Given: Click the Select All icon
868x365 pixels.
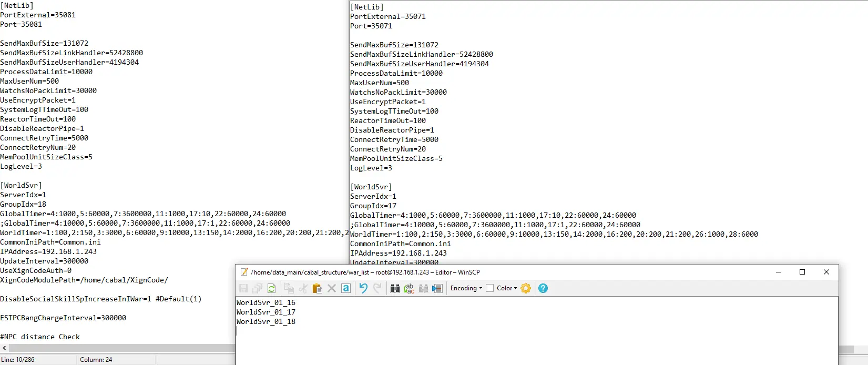Looking at the screenshot, I should (346, 288).
